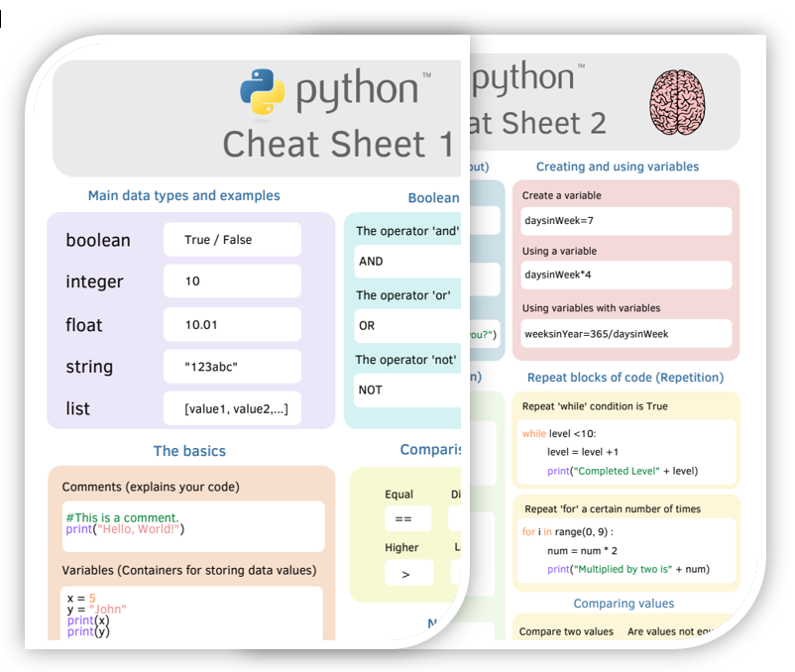This screenshot has height=672, width=795.
Task: Click the 'for i in range' code block
Action: pos(625,550)
